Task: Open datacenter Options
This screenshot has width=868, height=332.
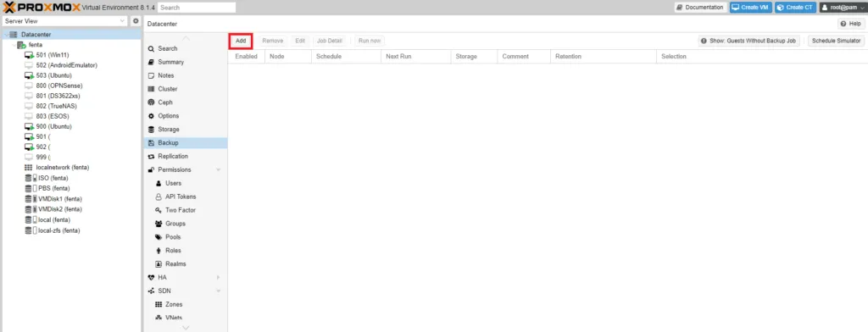Action: point(186,116)
